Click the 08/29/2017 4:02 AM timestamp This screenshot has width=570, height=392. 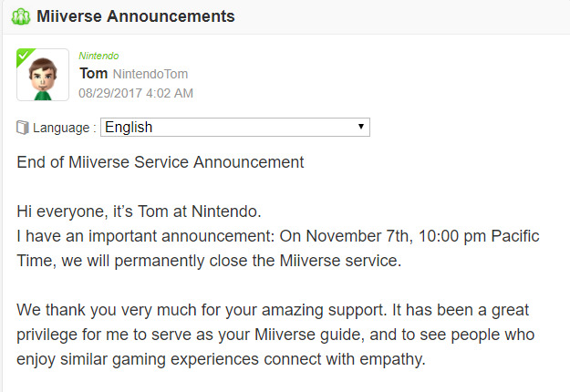[136, 93]
